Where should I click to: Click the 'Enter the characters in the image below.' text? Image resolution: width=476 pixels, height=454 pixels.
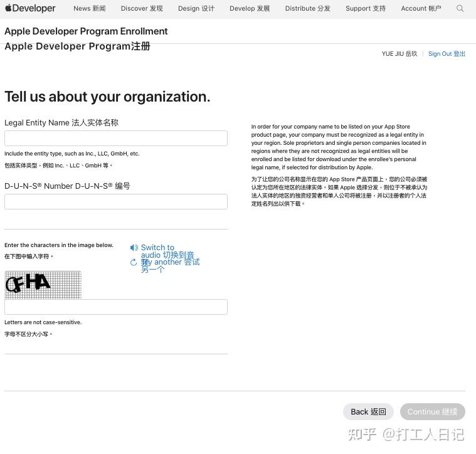pos(59,245)
